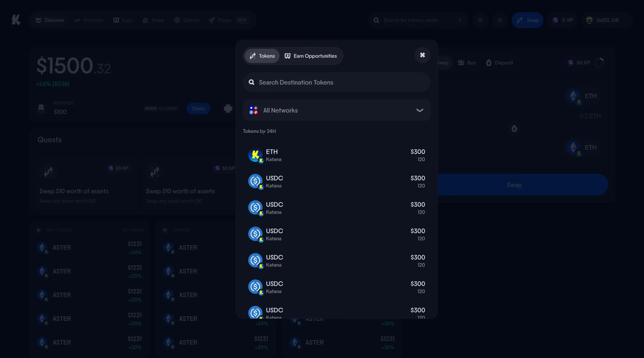Open the Quests nav item
This screenshot has height=358, width=644.
pyautogui.click(x=186, y=20)
